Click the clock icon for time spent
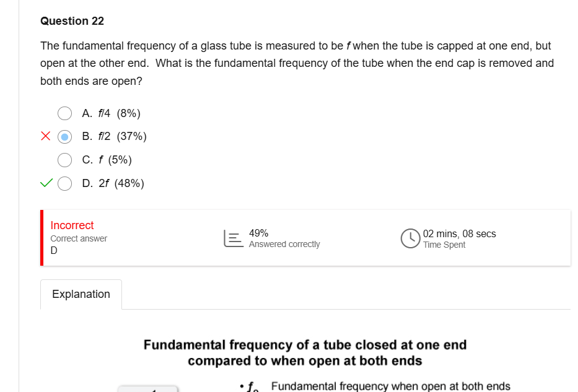Viewport: 578px width, 392px height. 410,238
